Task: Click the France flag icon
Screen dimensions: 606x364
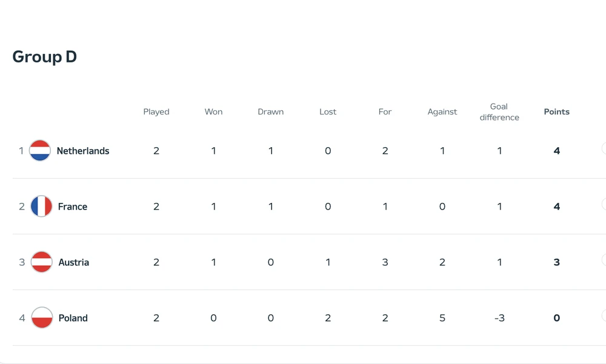Action: (x=42, y=207)
